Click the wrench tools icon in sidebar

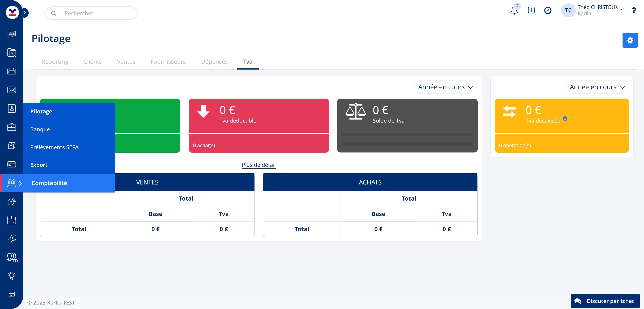pos(11,239)
